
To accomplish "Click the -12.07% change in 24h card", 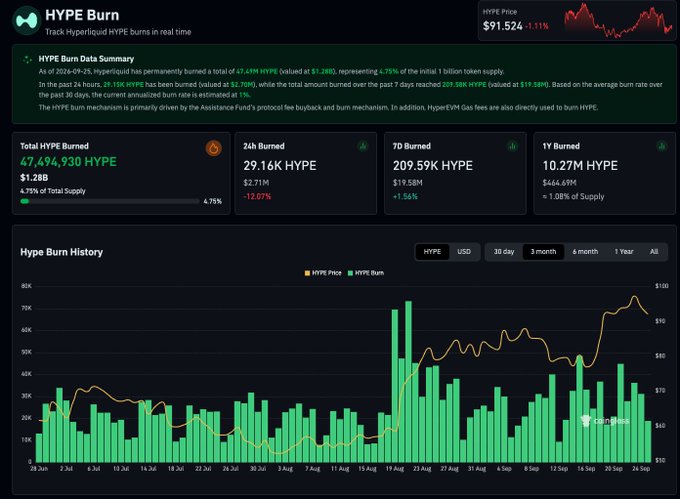I will (x=257, y=197).
